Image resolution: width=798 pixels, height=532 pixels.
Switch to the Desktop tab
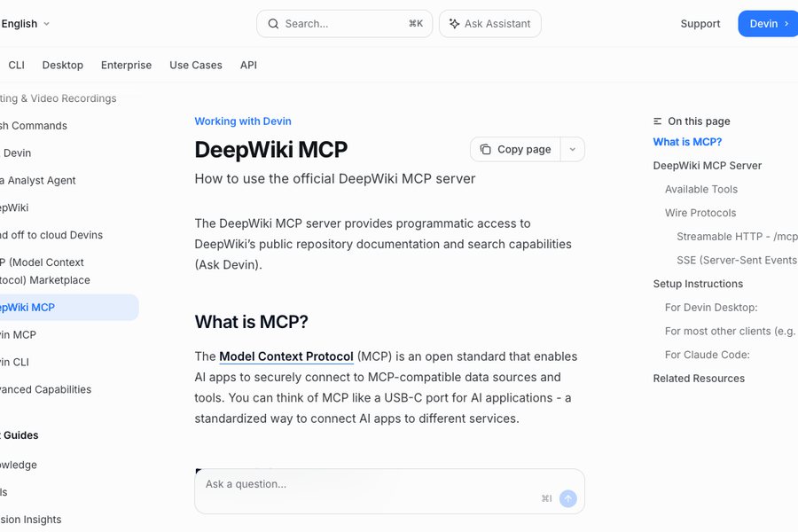[63, 65]
